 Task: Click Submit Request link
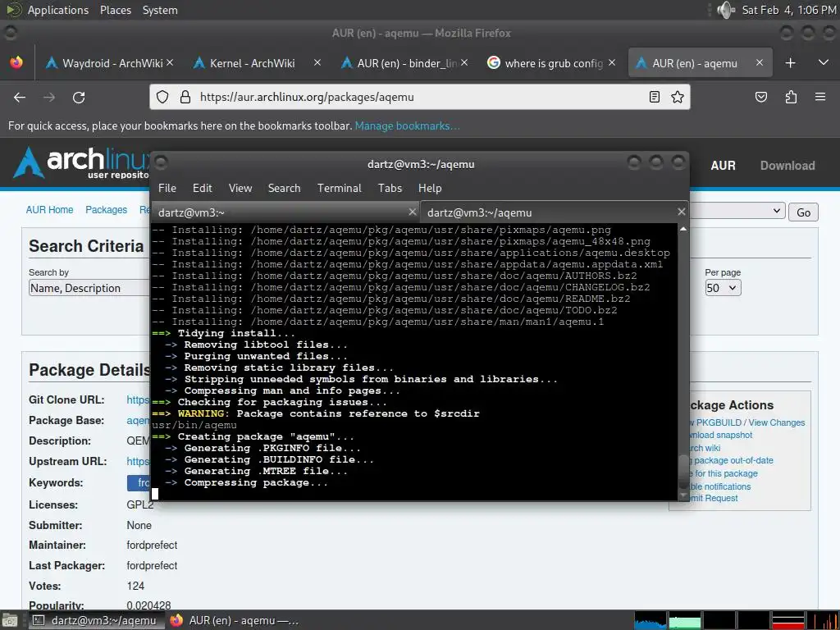click(x=713, y=498)
